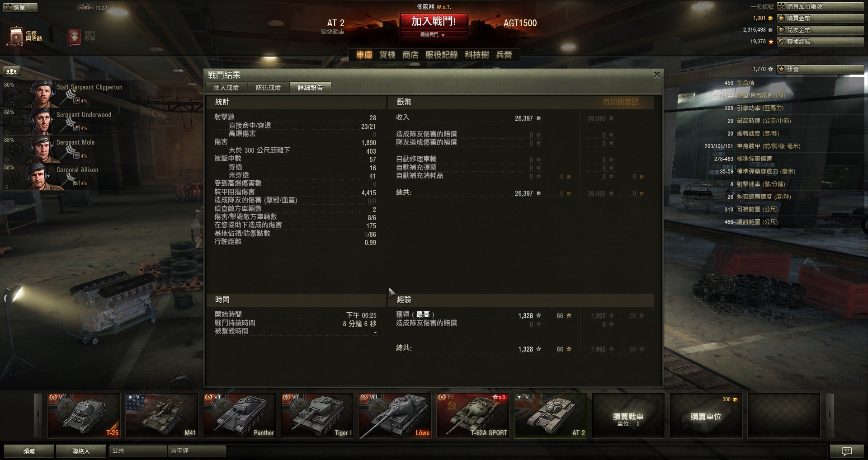This screenshot has height=460, width=868.
Task: Click the 加入戰鬥! battle button
Action: 434,21
